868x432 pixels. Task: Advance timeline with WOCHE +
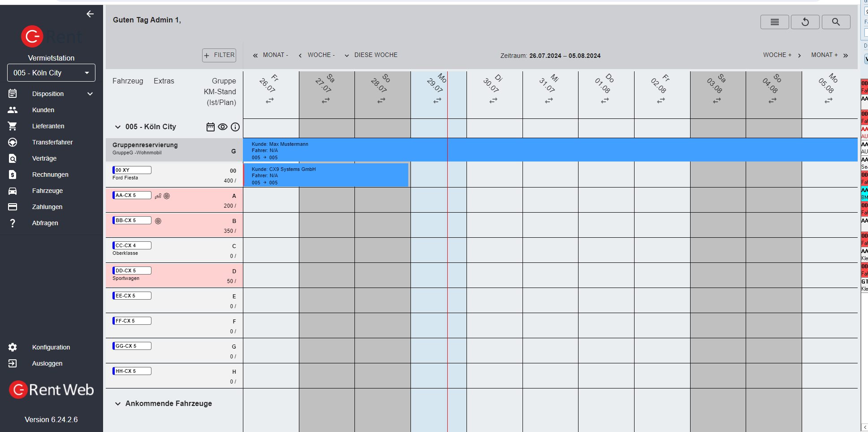(782, 55)
